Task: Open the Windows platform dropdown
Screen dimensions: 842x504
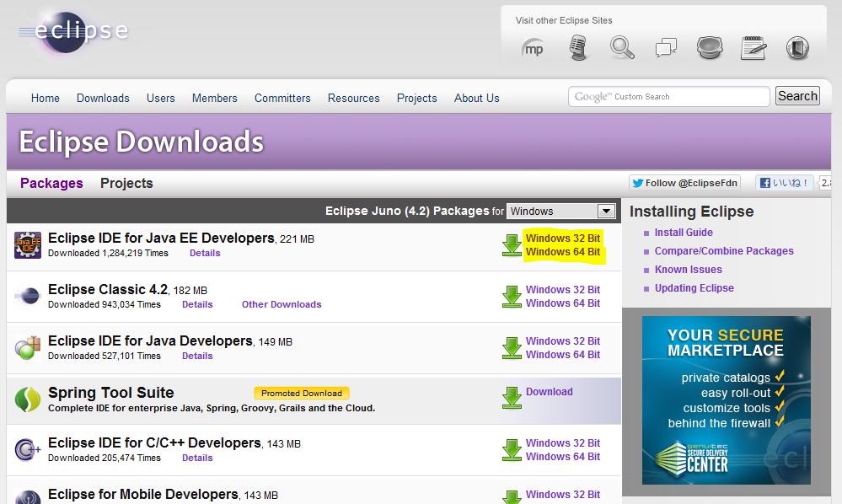Action: (561, 211)
